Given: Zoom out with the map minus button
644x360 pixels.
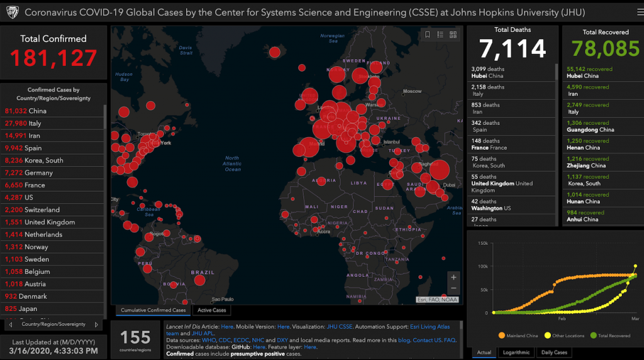Looking at the screenshot, I should [x=453, y=288].
